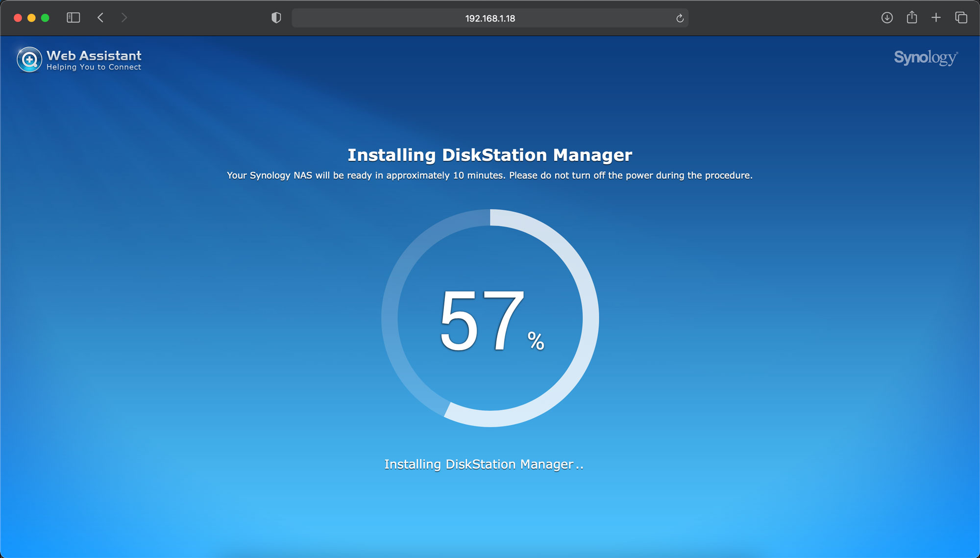Click the Web Assistant magnifier logo icon

[x=29, y=60]
